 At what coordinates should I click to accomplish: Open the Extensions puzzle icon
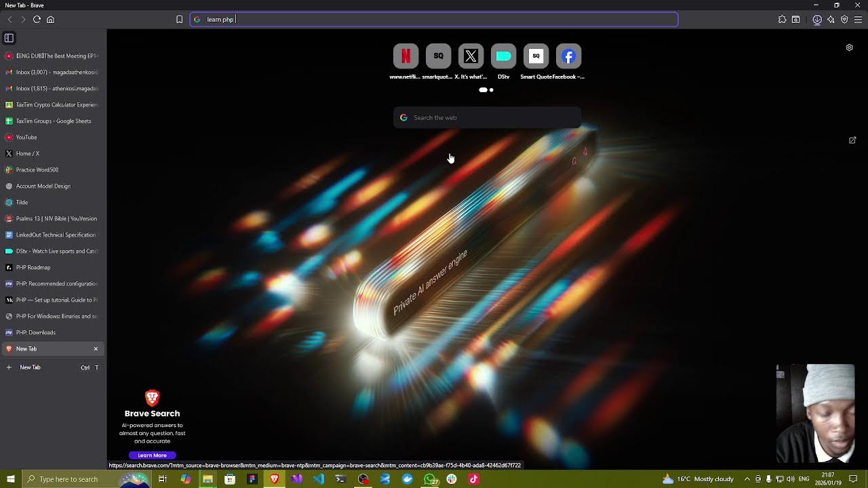click(782, 20)
